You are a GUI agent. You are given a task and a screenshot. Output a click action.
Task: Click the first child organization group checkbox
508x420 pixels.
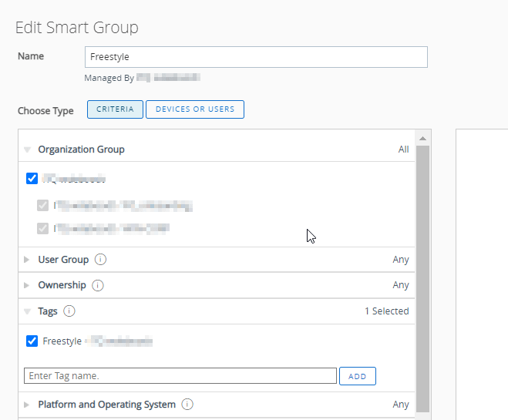tap(43, 206)
